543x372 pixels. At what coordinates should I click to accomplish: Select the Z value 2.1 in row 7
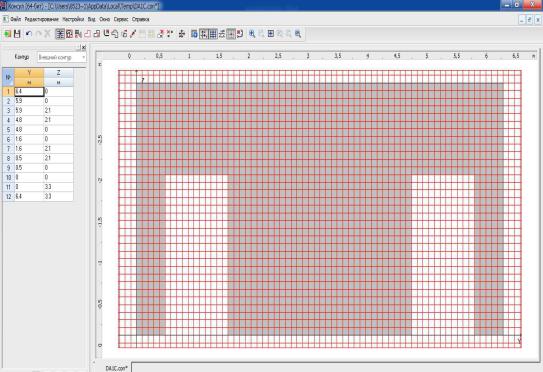(x=59, y=149)
